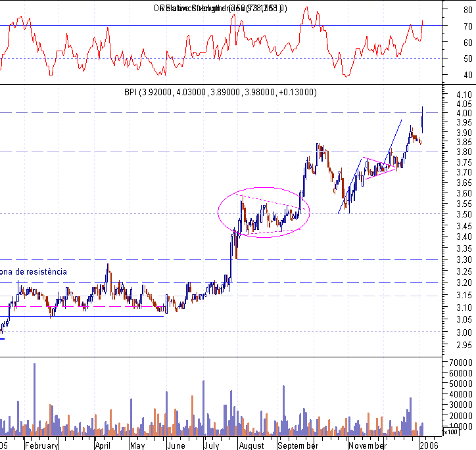476x450 pixels.
Task: Click the 3.30 price axis label
Action: 464,260
